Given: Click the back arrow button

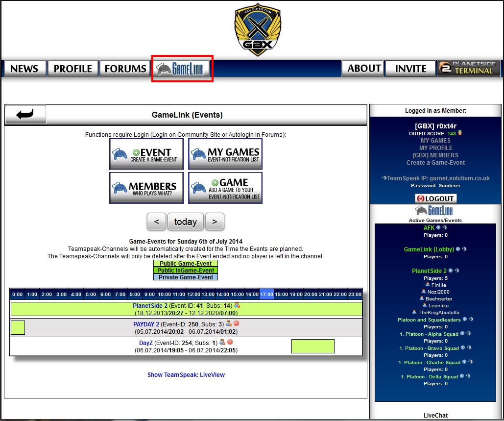Looking at the screenshot, I should pyautogui.click(x=25, y=115).
